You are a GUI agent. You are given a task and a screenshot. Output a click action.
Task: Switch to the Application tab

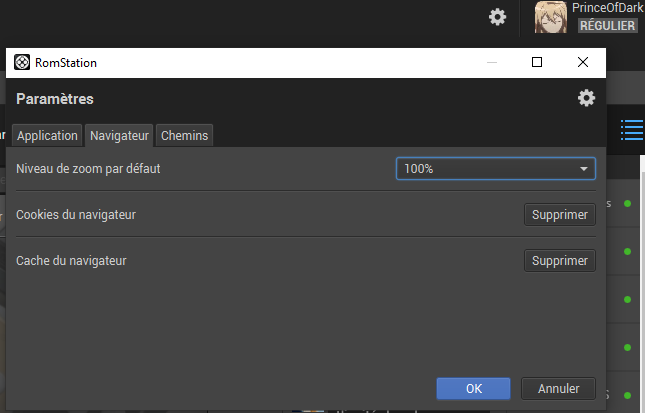[x=47, y=136]
